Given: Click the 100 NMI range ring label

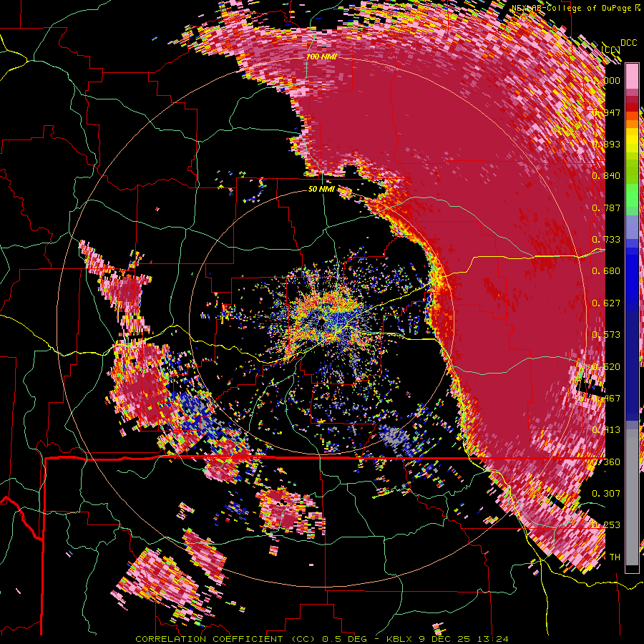Looking at the screenshot, I should click(321, 57).
